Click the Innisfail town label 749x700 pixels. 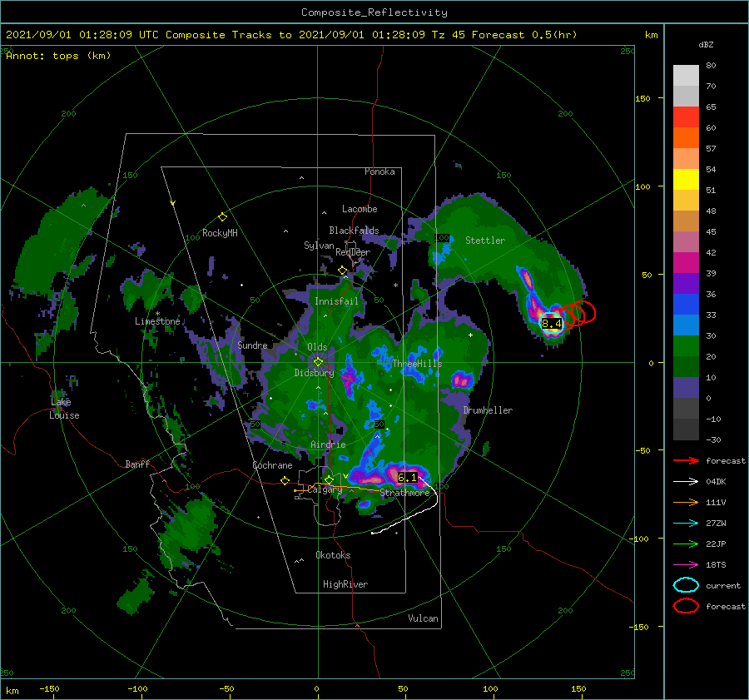(x=336, y=301)
